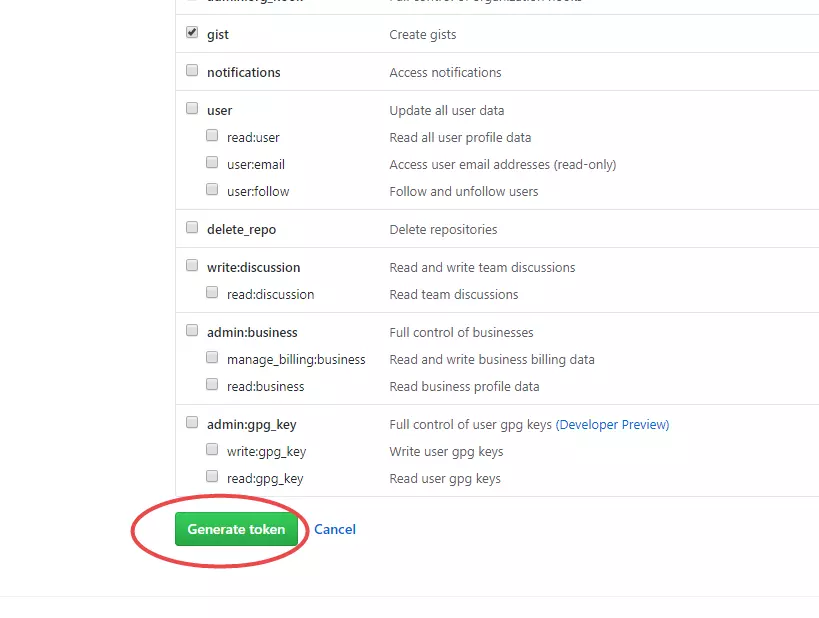
Task: Enable the admin:business scope
Action: coord(191,329)
